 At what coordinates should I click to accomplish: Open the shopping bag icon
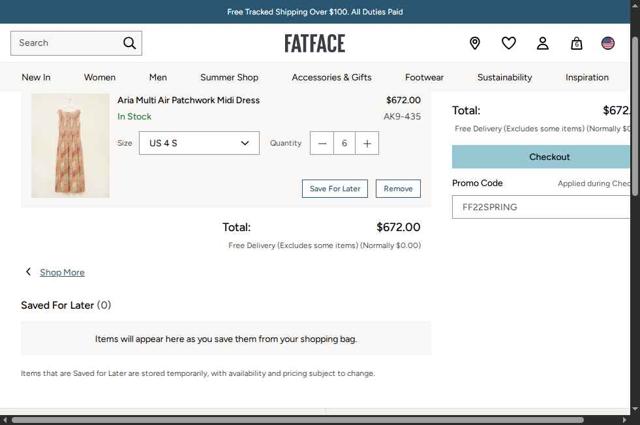[x=576, y=43]
